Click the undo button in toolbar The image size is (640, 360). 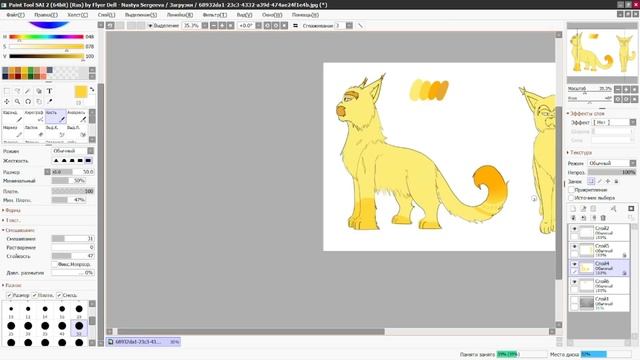[110, 26]
